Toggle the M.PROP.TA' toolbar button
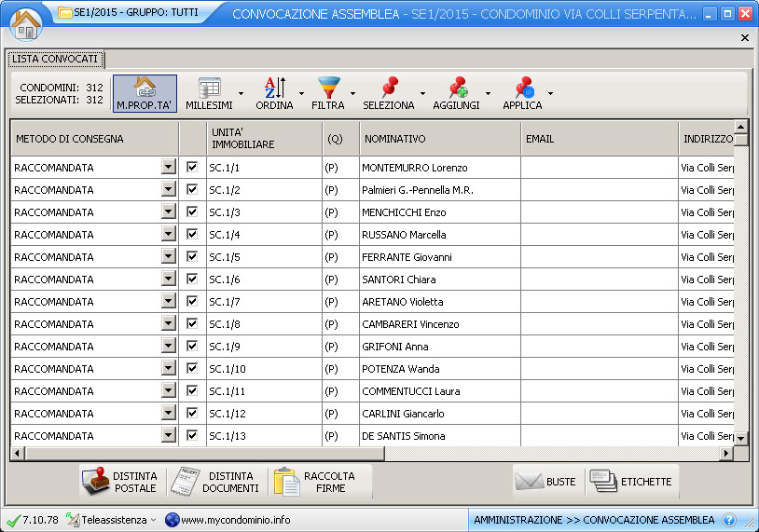 (145, 93)
